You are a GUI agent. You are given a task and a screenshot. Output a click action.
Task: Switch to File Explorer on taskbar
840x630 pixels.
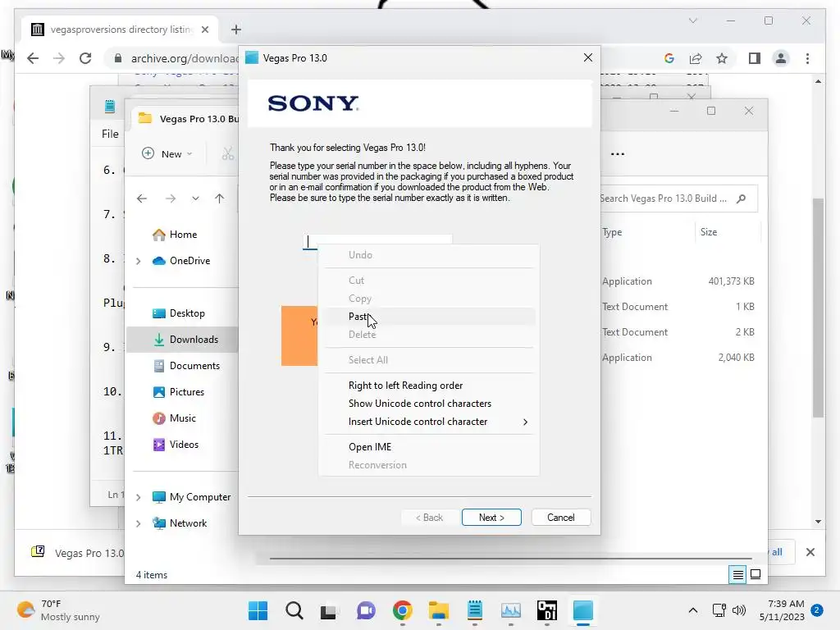[x=438, y=610]
